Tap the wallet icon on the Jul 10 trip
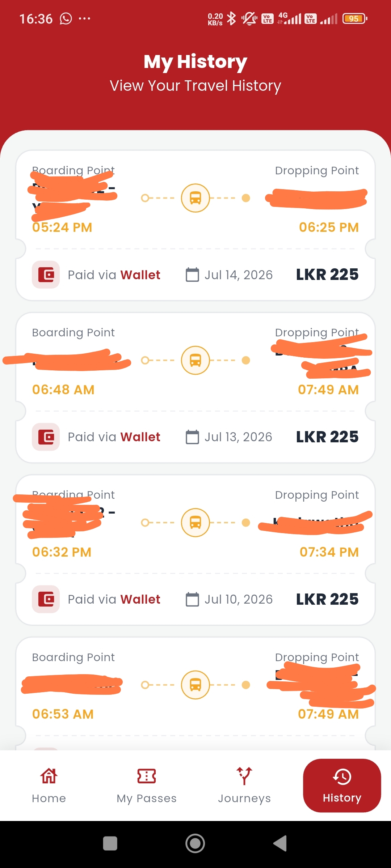391x868 pixels. point(46,599)
